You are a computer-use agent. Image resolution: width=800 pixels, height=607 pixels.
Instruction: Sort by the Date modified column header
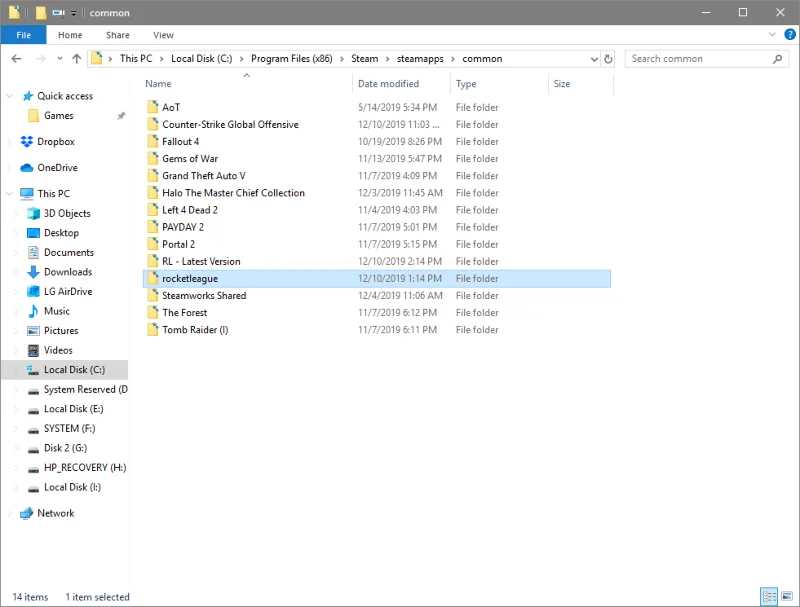pos(401,84)
